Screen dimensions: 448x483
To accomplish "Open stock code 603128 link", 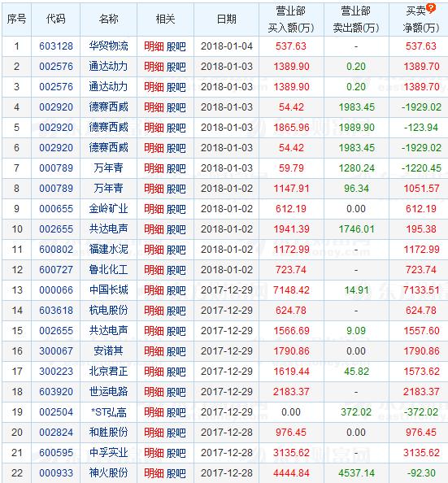I will 56,46.
